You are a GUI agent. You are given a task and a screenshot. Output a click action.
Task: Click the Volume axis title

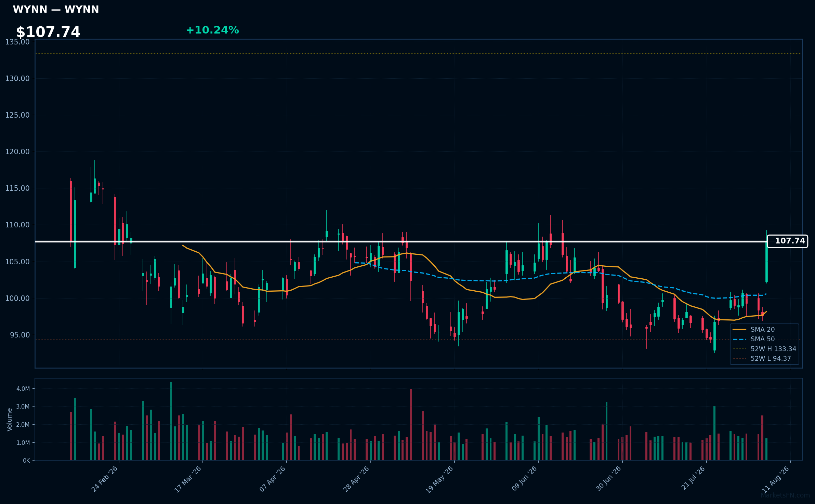point(10,420)
